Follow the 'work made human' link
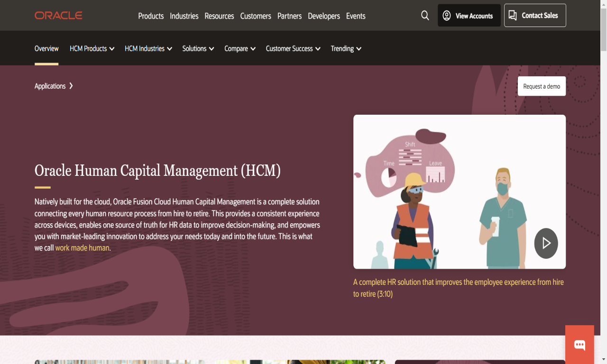 pyautogui.click(x=82, y=247)
